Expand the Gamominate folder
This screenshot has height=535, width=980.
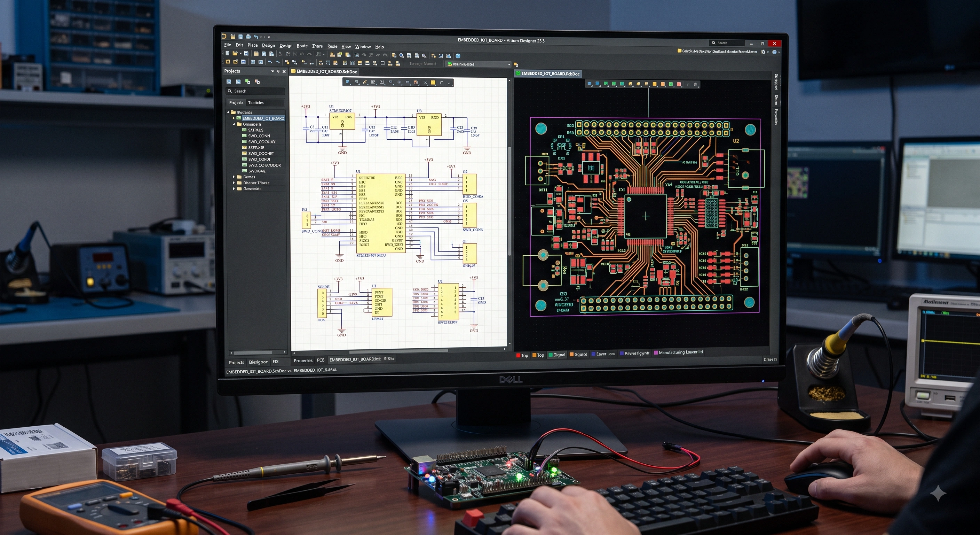(234, 188)
